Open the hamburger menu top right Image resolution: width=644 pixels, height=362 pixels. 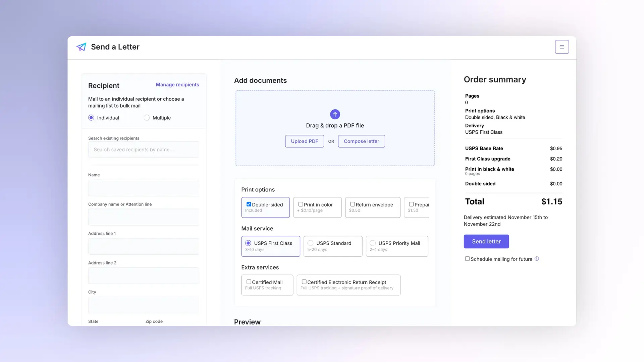[x=562, y=47]
